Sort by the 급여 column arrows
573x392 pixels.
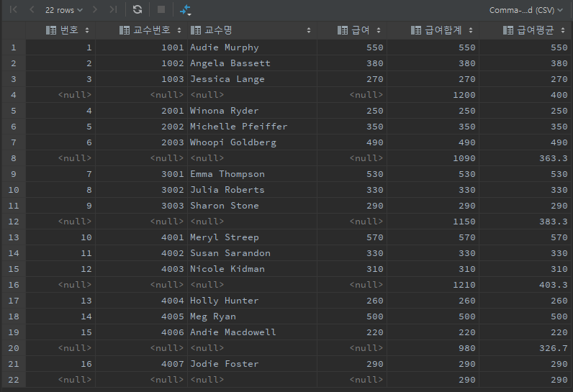379,30
